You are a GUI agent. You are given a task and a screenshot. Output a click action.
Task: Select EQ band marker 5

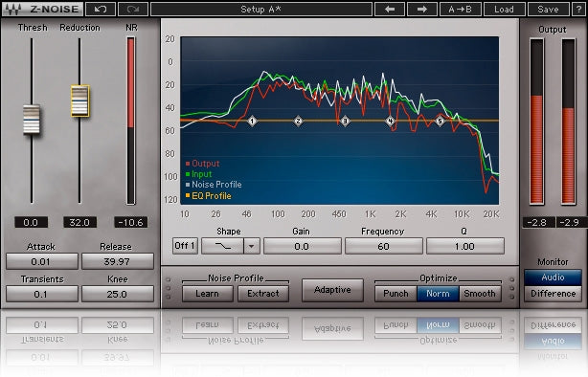440,121
